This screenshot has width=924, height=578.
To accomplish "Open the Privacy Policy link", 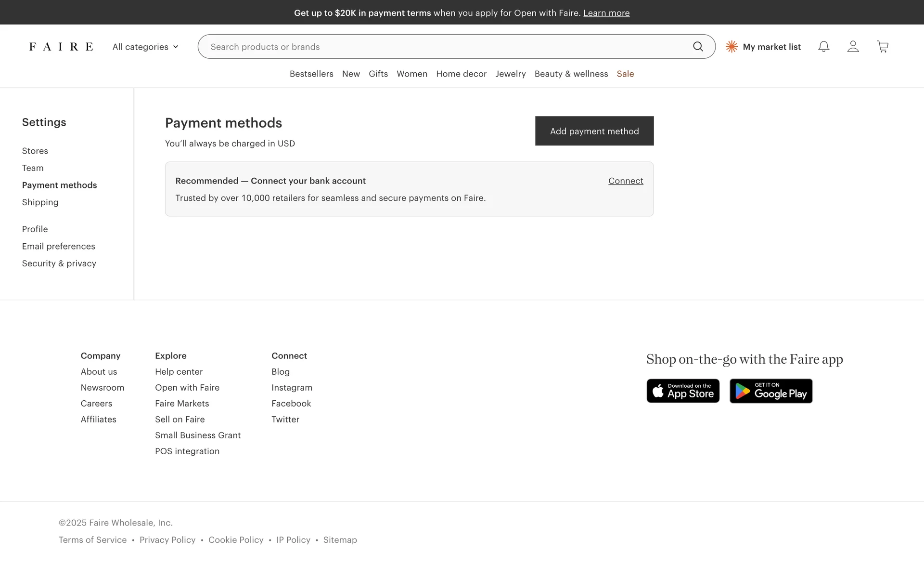I will point(167,540).
